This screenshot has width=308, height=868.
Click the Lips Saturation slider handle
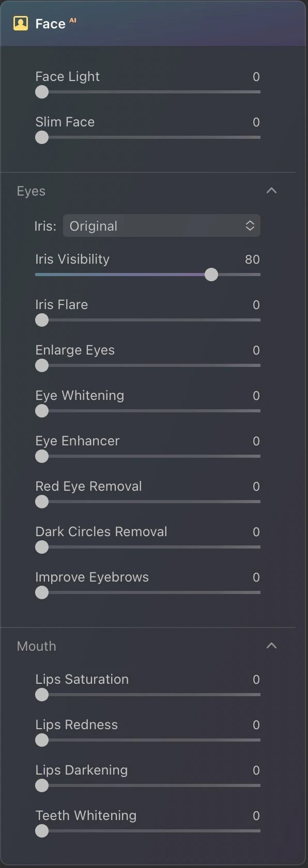41,695
